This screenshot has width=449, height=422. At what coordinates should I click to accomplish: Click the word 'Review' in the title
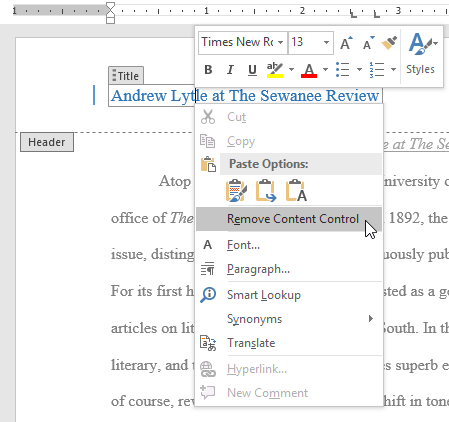coord(352,96)
